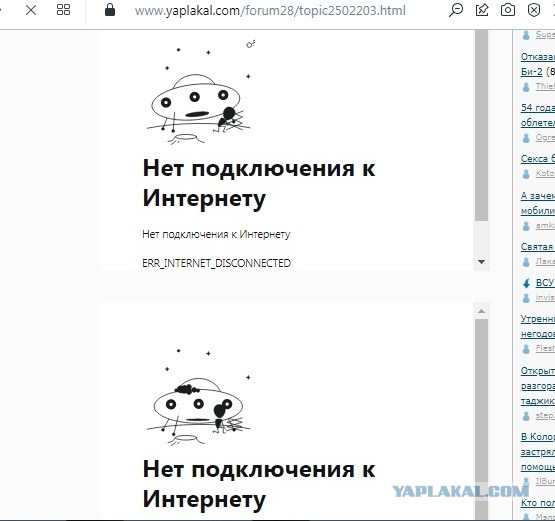555x521 pixels.
Task: Zoom out using the magnifier minus icon
Action: tap(456, 10)
